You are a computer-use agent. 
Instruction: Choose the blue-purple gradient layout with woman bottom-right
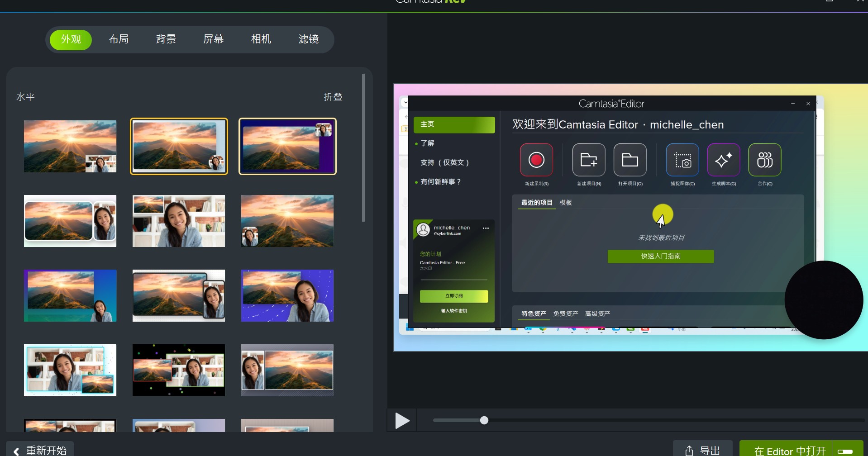click(x=70, y=295)
